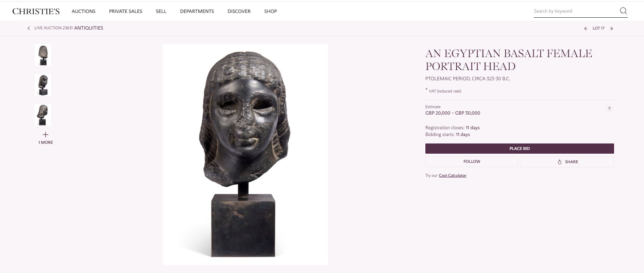Open the Sell menu

(x=161, y=11)
